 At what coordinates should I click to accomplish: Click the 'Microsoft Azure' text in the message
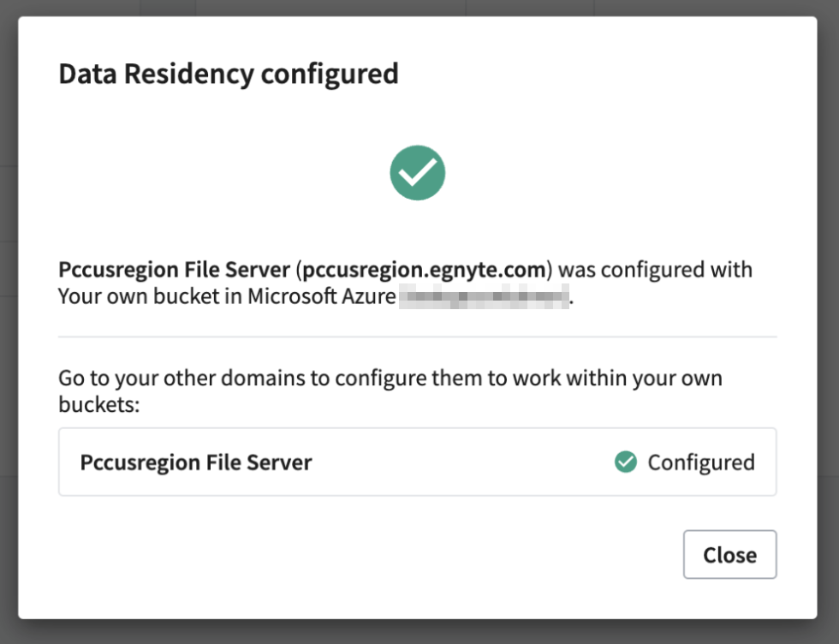click(x=322, y=297)
